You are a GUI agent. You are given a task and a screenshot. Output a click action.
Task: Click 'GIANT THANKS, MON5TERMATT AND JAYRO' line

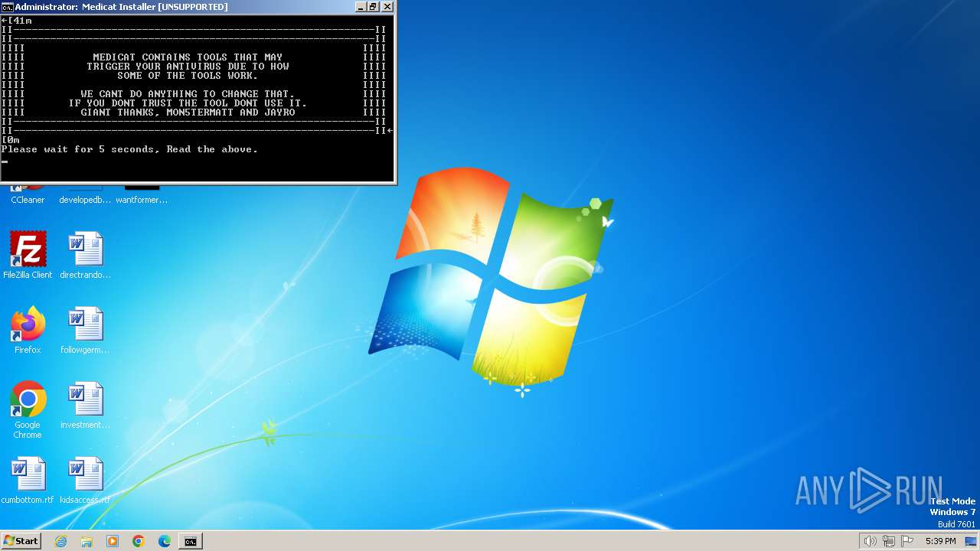(188, 112)
